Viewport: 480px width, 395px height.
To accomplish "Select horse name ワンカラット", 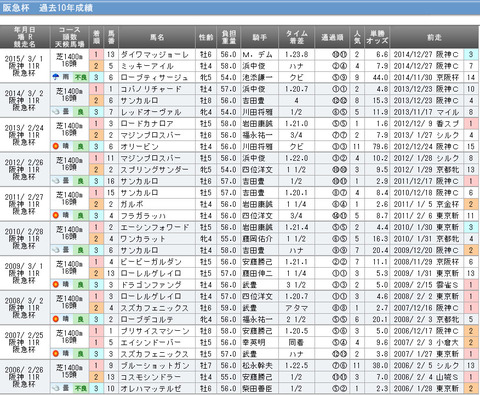I will 143,239.
